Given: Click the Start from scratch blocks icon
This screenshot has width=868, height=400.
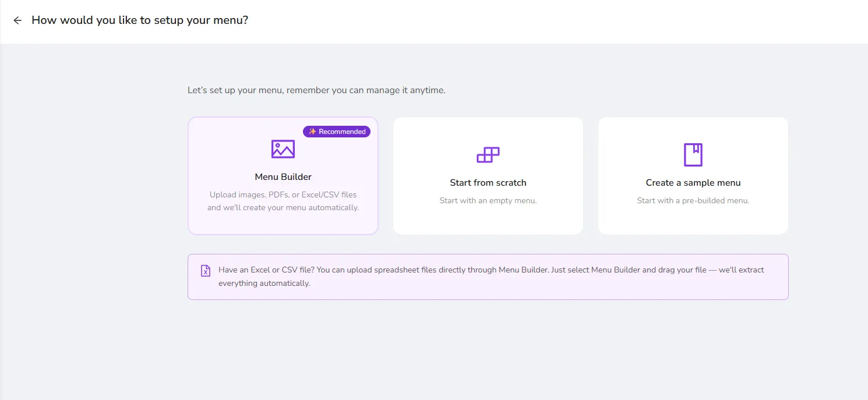Looking at the screenshot, I should coord(488,155).
